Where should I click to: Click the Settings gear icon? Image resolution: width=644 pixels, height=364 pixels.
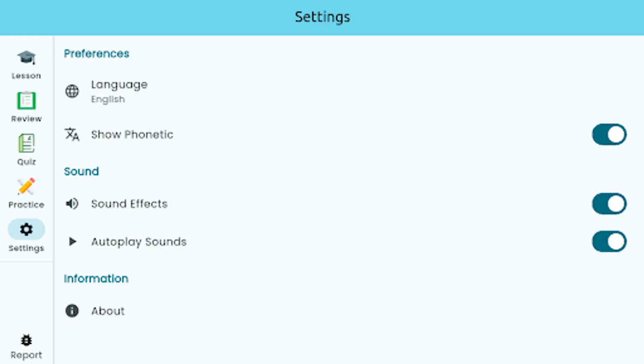click(x=26, y=229)
